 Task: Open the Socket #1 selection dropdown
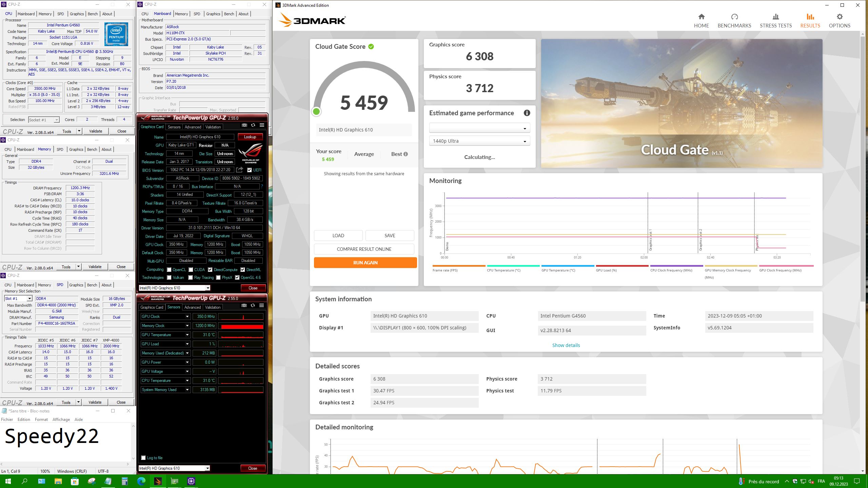(44, 120)
